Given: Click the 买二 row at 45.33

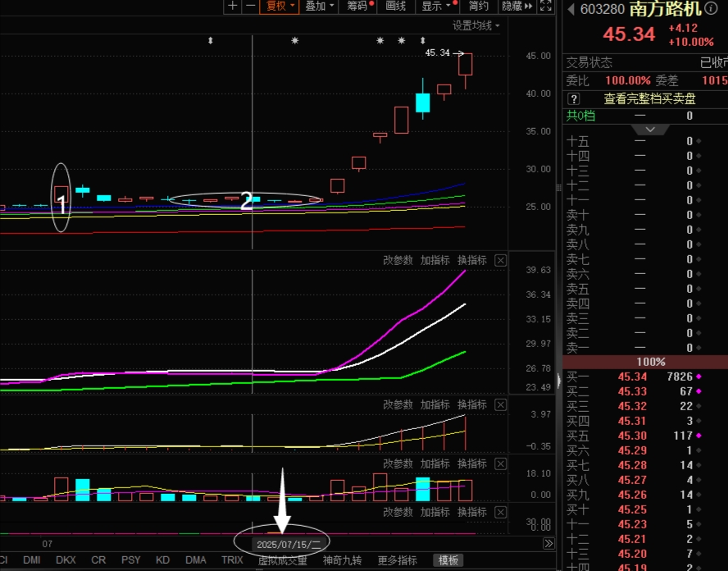Looking at the screenshot, I should (x=645, y=391).
